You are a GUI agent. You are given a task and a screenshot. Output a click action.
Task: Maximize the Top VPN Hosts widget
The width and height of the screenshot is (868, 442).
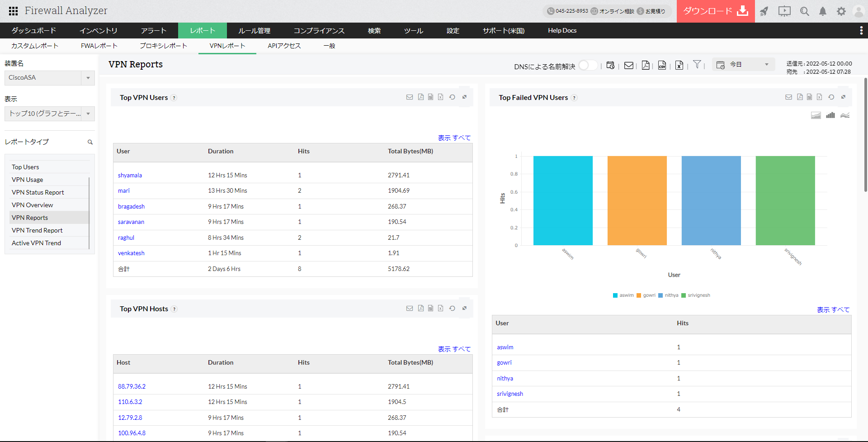coord(464,309)
